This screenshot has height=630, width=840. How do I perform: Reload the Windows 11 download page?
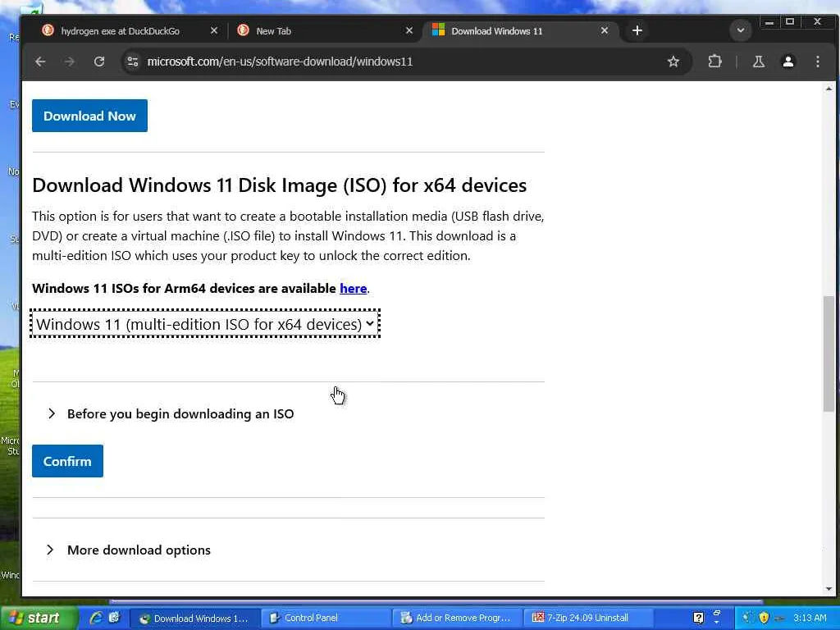pyautogui.click(x=99, y=62)
